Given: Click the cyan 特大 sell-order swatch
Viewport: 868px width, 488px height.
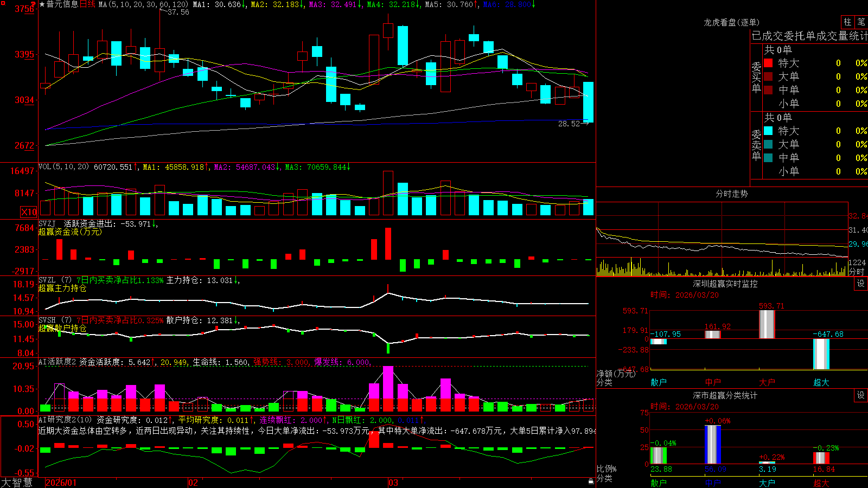Looking at the screenshot, I should point(768,131).
